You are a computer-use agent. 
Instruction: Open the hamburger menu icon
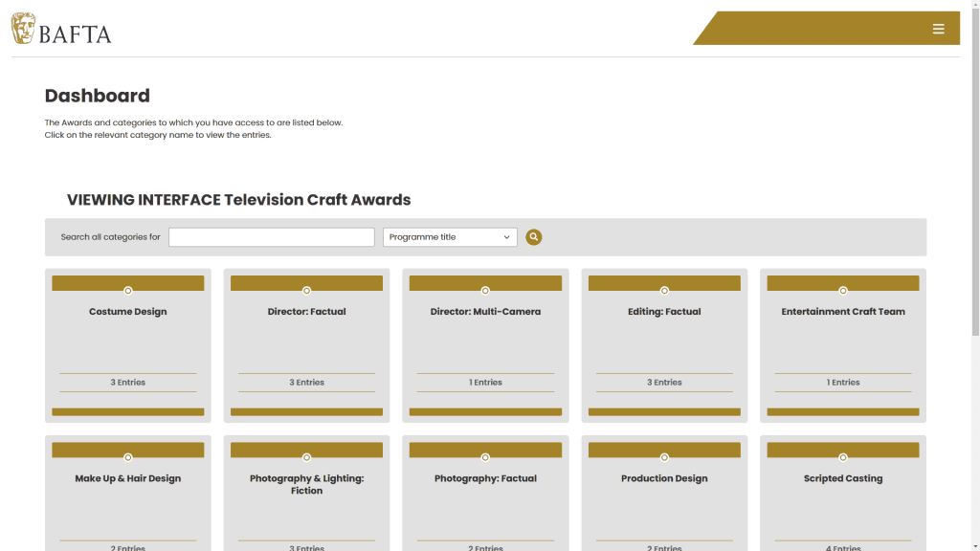coord(938,29)
